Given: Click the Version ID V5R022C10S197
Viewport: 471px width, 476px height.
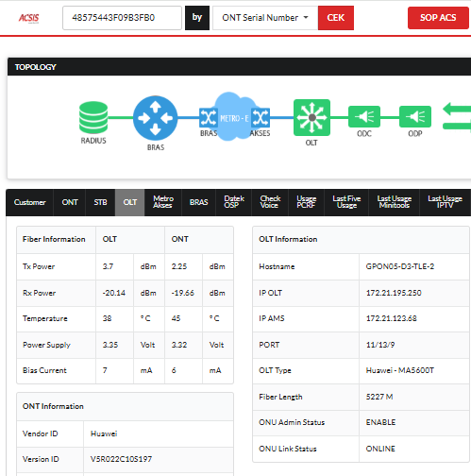Looking at the screenshot, I should 121,459.
